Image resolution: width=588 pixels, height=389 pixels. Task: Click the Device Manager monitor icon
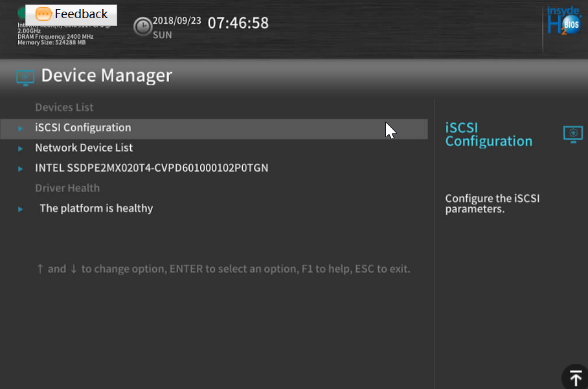pos(25,77)
